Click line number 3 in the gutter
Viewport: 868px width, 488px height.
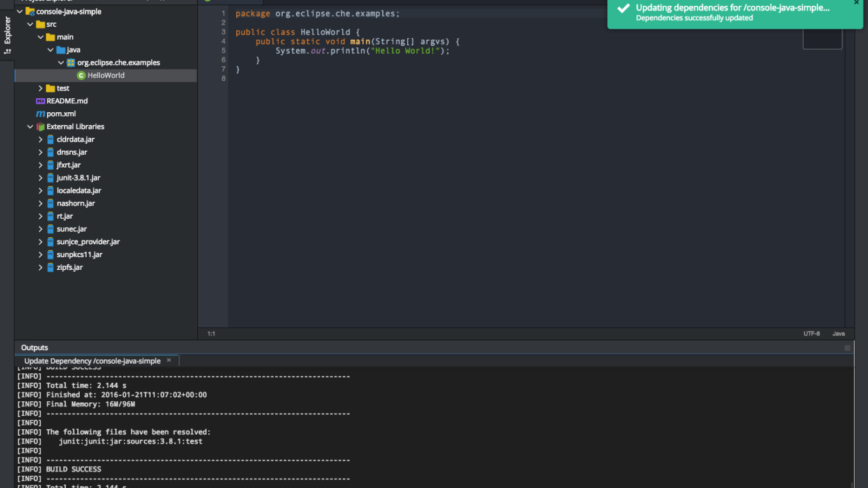[x=223, y=32]
